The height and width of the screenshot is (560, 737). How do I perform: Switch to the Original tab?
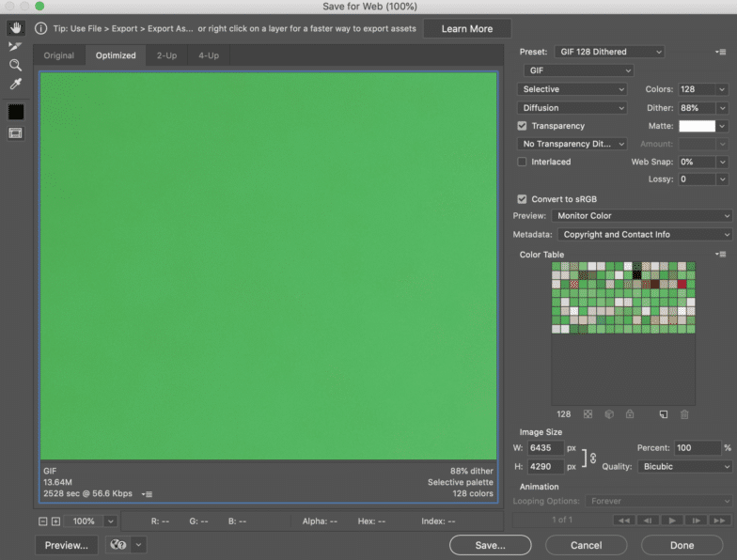tap(59, 55)
